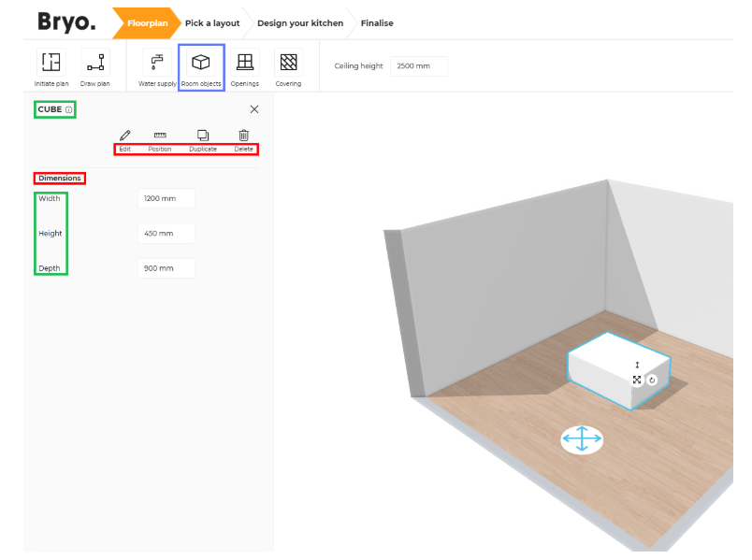This screenshot has height=560, width=752.
Task: Switch to Pick a layout step
Action: 212,23
